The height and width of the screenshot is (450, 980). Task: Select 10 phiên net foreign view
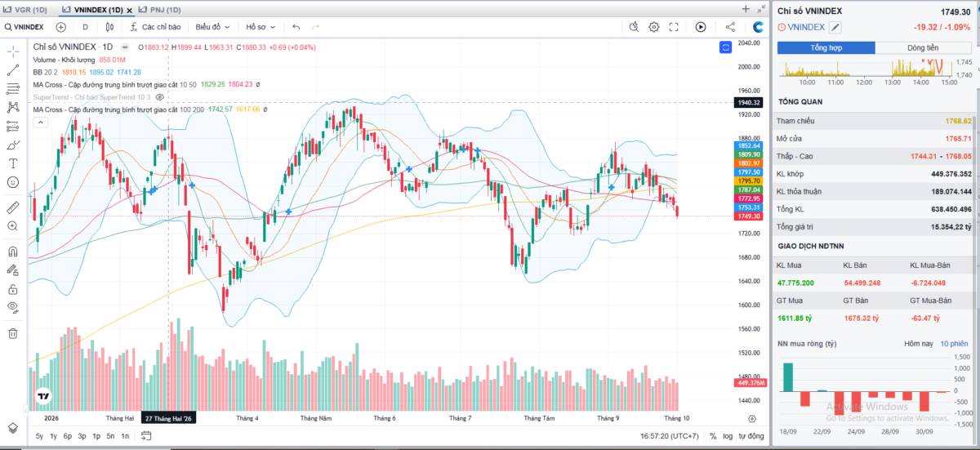[x=953, y=344]
